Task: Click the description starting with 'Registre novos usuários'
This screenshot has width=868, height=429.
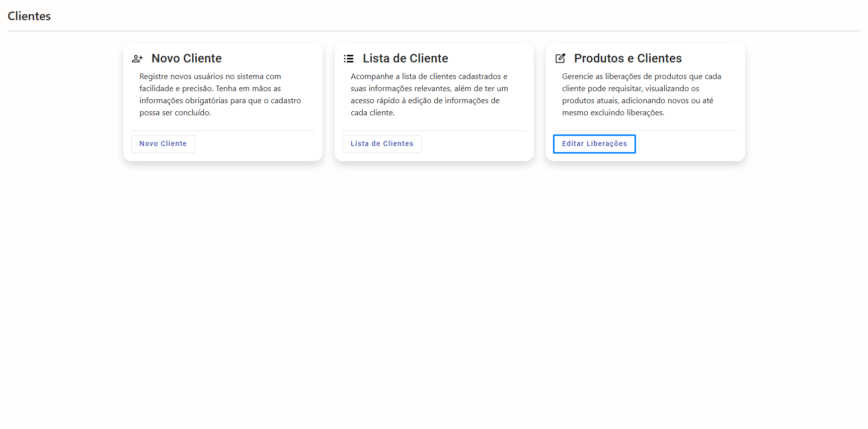Action: pyautogui.click(x=220, y=95)
